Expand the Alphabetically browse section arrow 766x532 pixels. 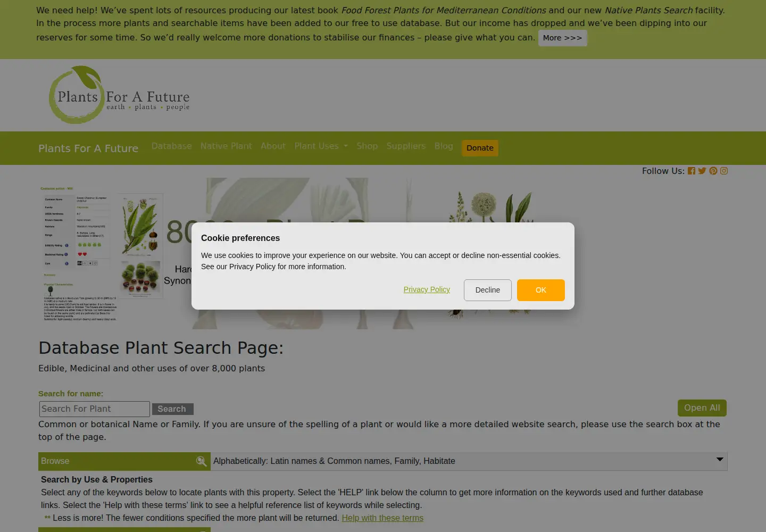(x=720, y=459)
